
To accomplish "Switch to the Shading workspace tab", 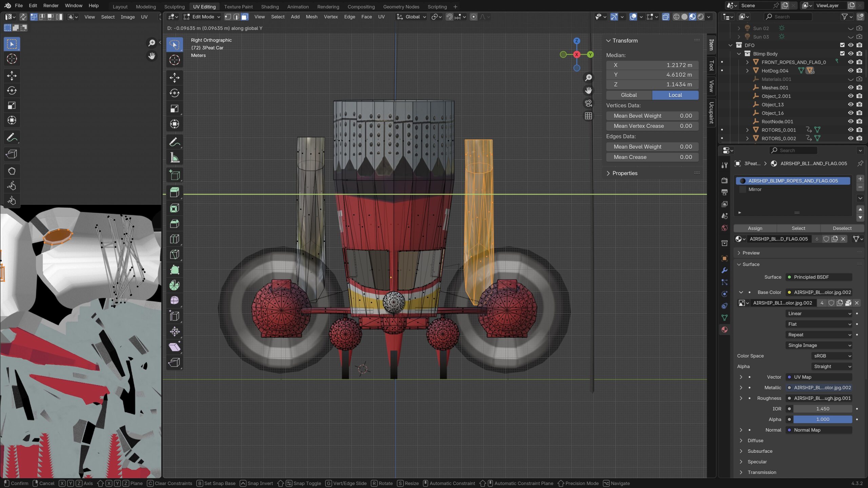I will 270,6.
